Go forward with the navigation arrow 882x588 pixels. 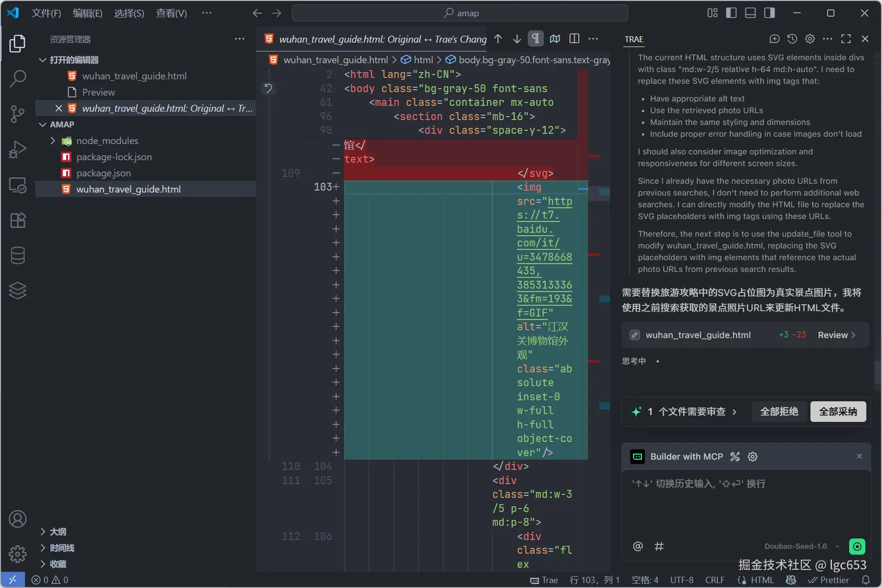pos(277,13)
